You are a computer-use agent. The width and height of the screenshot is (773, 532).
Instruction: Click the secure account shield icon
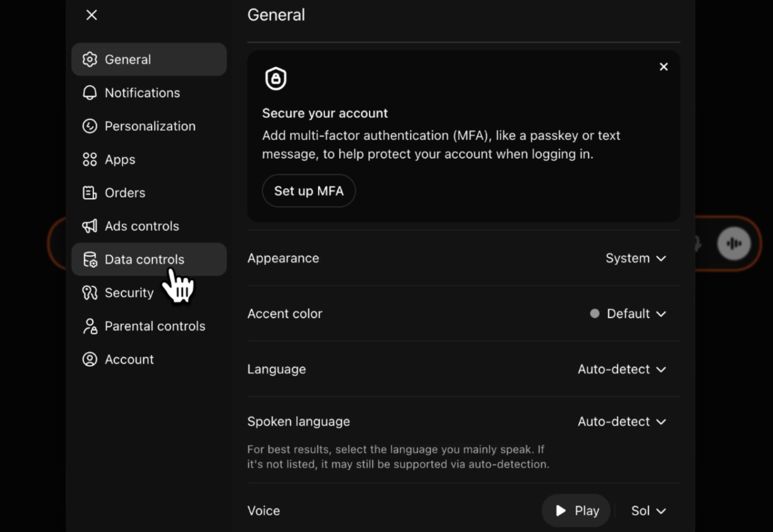point(276,78)
